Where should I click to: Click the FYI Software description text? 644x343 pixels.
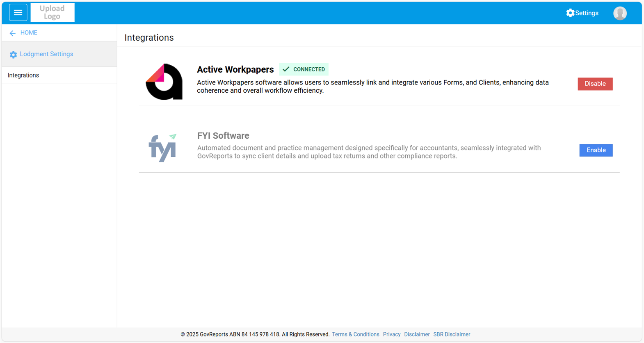[369, 152]
